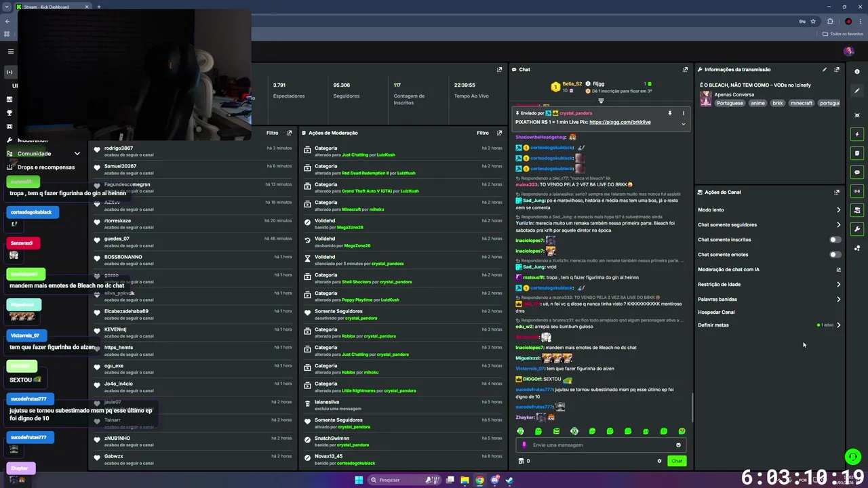The image size is (868, 488).
Task: Pop out Informações da transmissão panel
Action: coord(837,69)
